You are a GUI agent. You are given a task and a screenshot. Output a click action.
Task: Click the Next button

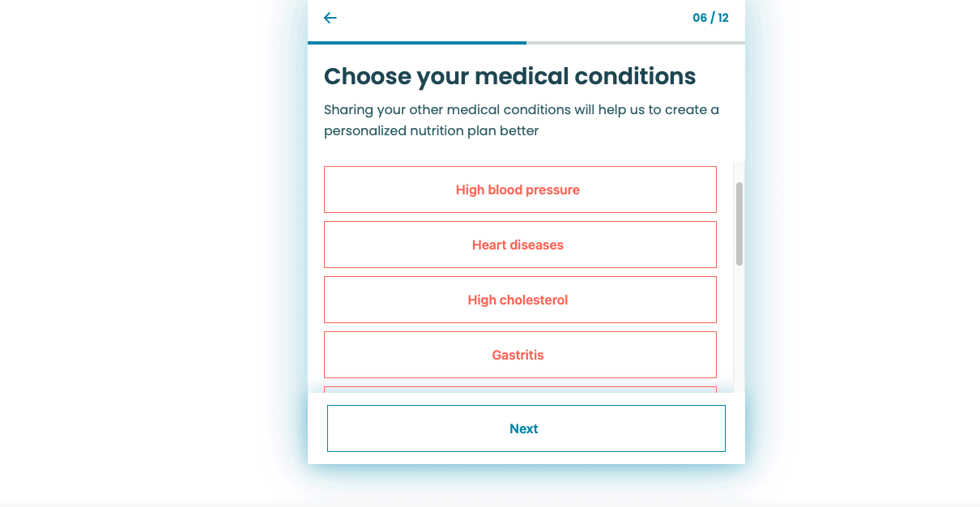click(526, 428)
